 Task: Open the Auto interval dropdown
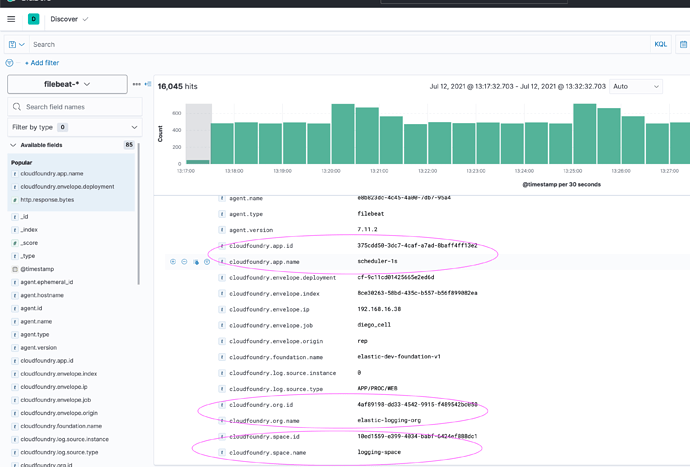click(x=636, y=87)
